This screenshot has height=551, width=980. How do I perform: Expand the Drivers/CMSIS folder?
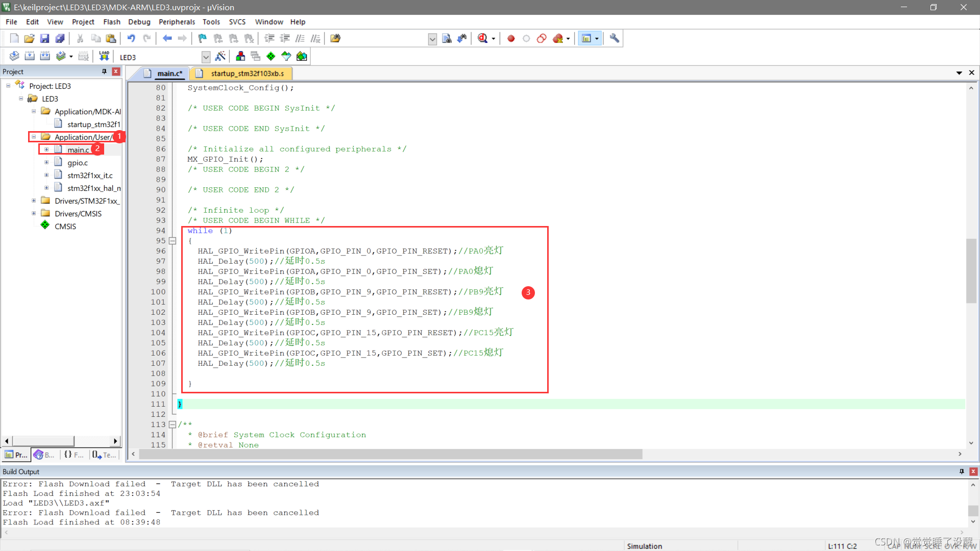pyautogui.click(x=34, y=214)
